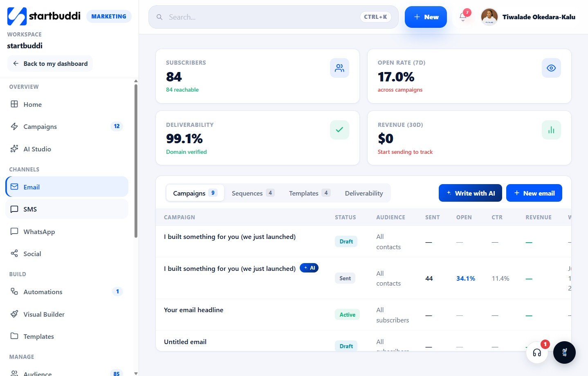
Task: Click the Write with AI button
Action: pyautogui.click(x=470, y=193)
